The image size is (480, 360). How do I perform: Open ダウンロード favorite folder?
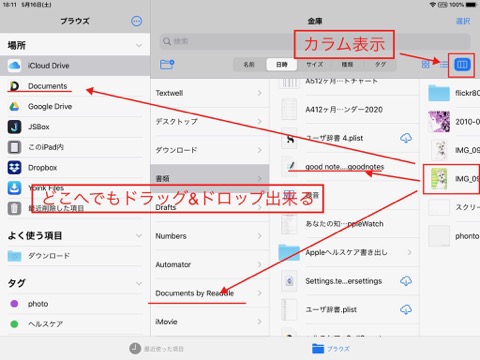(x=75, y=256)
